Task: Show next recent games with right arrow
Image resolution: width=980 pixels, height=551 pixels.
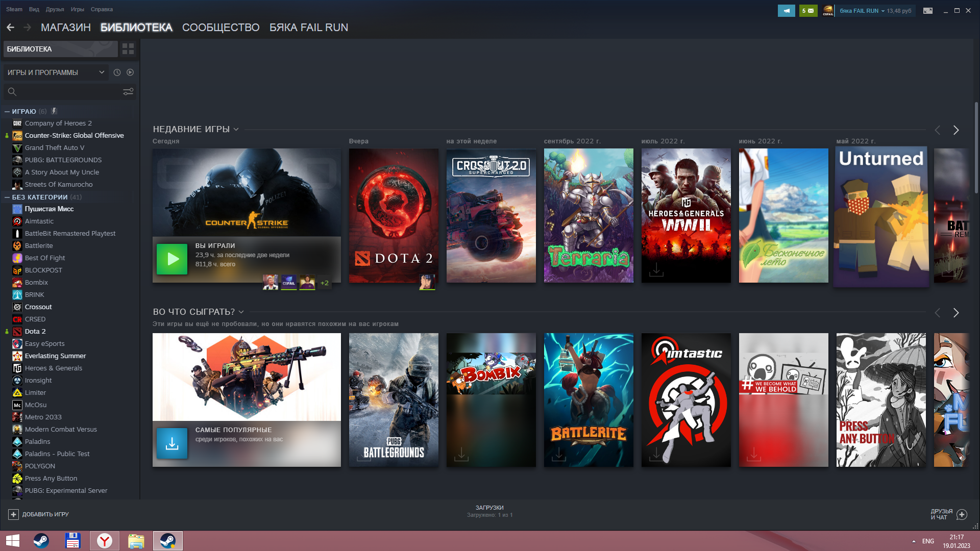Action: point(956,130)
